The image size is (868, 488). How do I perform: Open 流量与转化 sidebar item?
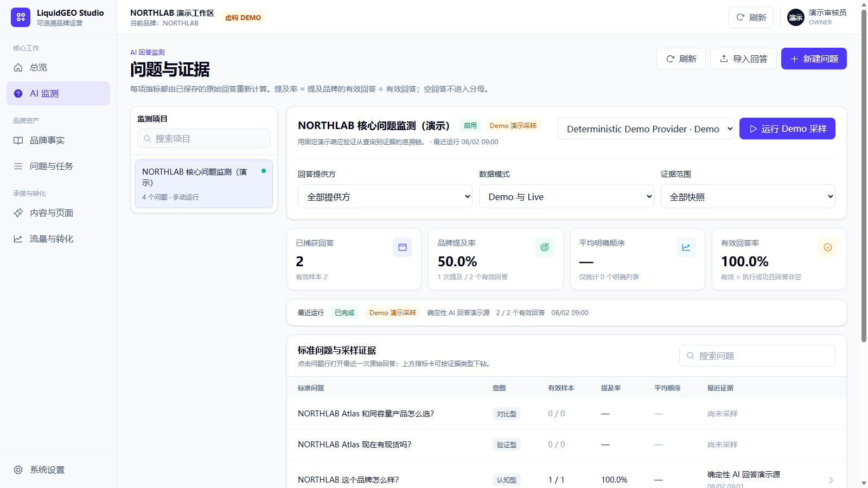pyautogui.click(x=58, y=239)
